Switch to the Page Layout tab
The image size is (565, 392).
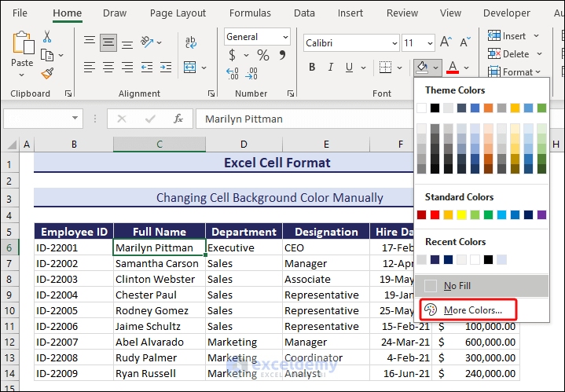pyautogui.click(x=178, y=13)
